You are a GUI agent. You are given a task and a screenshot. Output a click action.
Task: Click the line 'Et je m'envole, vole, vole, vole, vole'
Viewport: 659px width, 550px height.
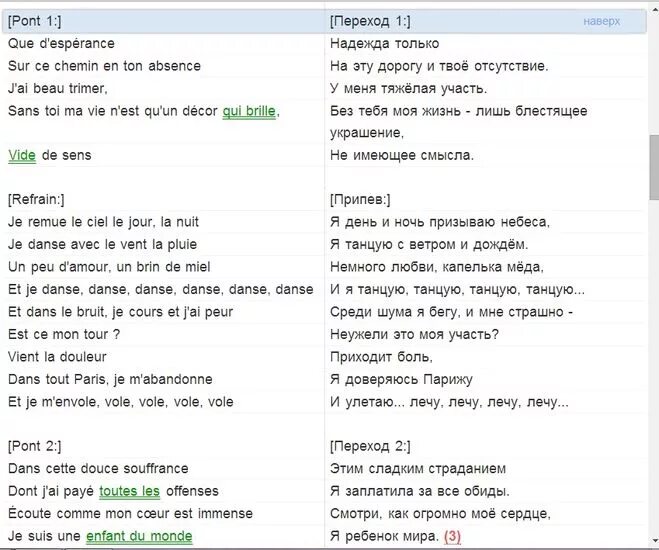[x=121, y=402]
